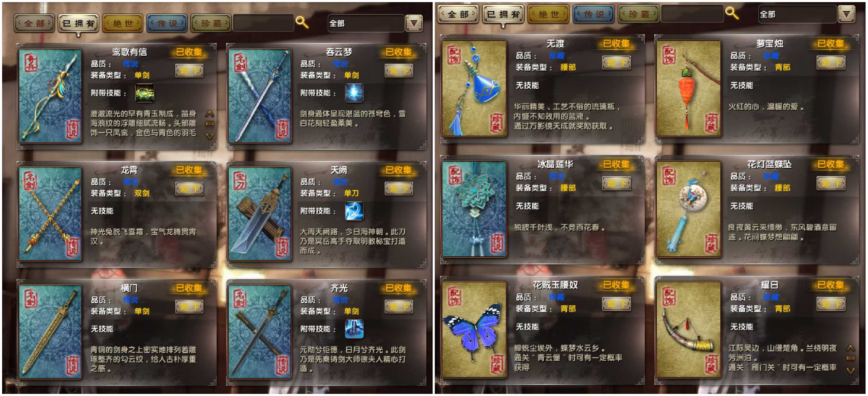
Task: Click the 鸾歌有信 description scroll handle
Action: 209,124
